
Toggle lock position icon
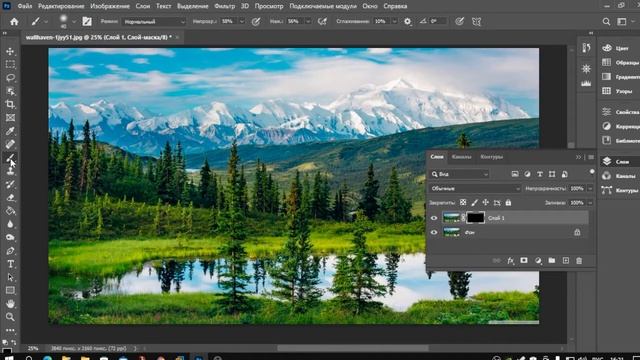[485, 202]
